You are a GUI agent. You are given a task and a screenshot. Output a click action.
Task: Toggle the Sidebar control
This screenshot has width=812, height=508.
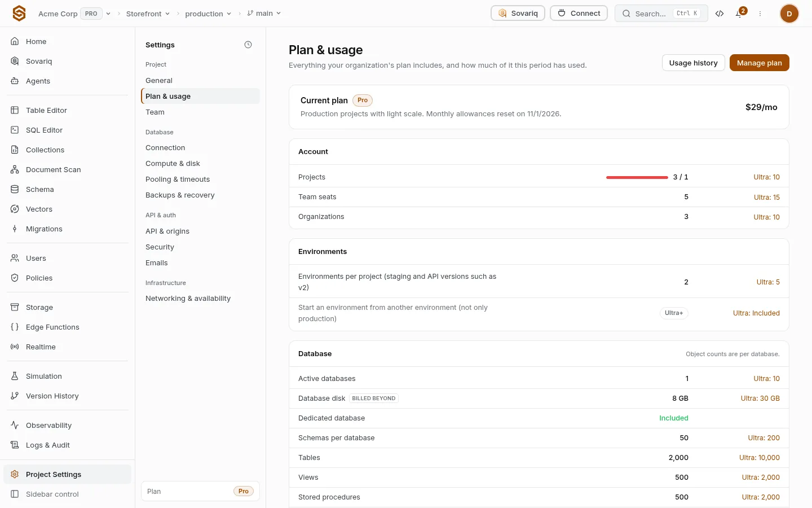pyautogui.click(x=68, y=494)
